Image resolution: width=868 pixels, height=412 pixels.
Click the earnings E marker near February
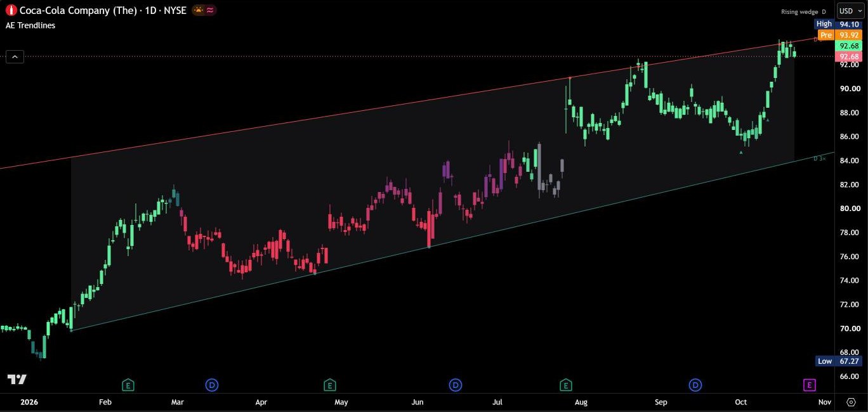[128, 385]
